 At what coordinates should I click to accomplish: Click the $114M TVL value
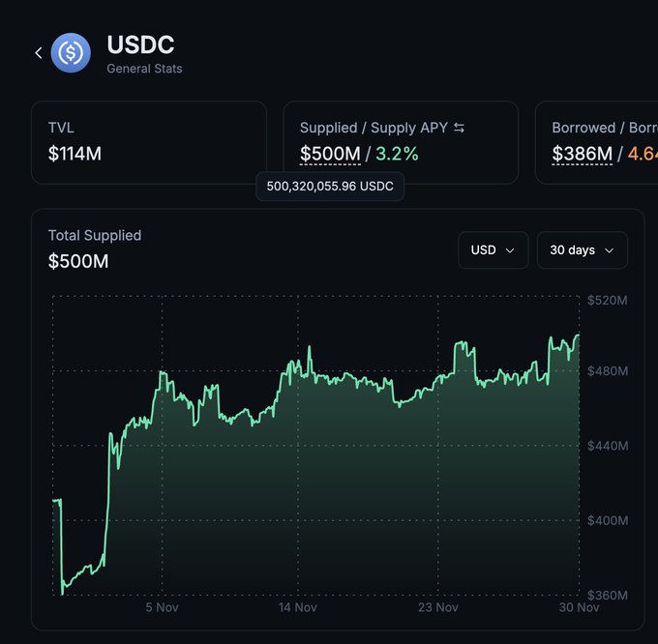point(75,154)
